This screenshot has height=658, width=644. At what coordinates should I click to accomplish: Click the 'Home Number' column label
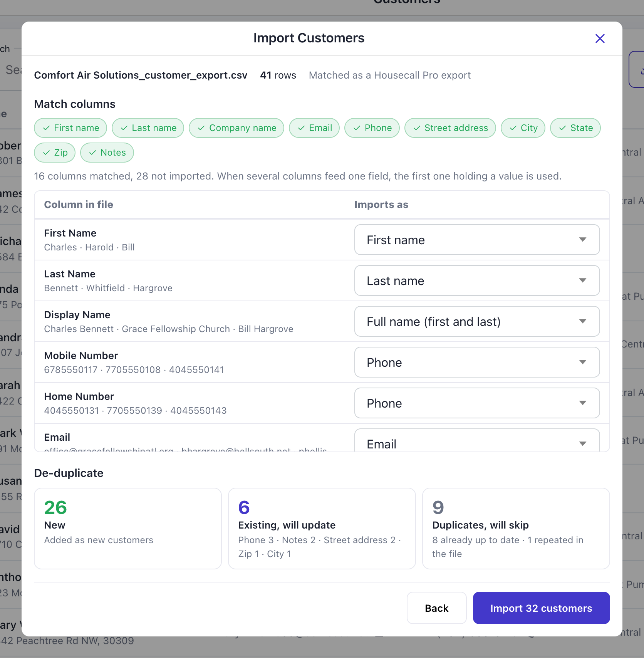79,396
